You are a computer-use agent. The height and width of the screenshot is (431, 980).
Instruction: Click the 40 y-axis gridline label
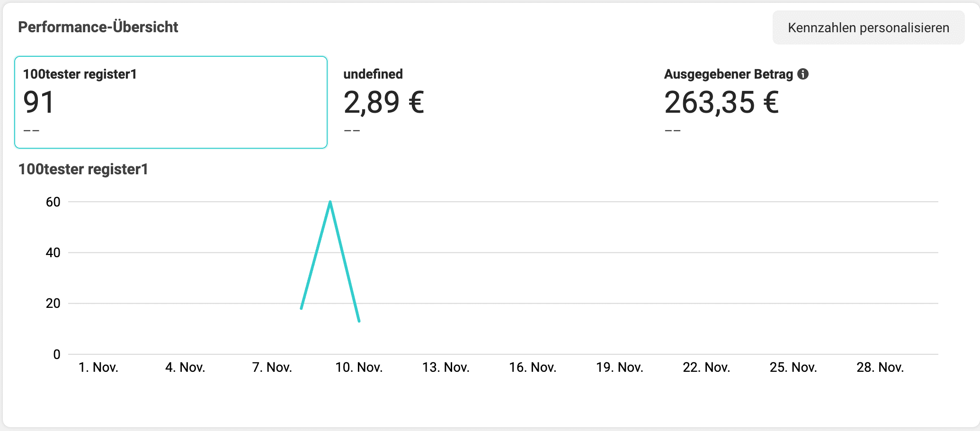(x=53, y=253)
